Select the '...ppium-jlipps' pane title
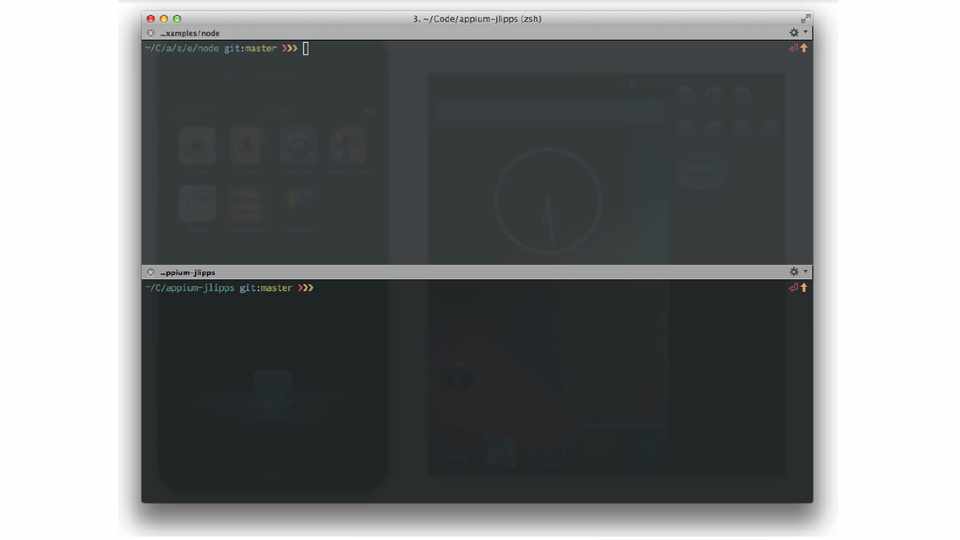The width and height of the screenshot is (960, 540). click(187, 272)
